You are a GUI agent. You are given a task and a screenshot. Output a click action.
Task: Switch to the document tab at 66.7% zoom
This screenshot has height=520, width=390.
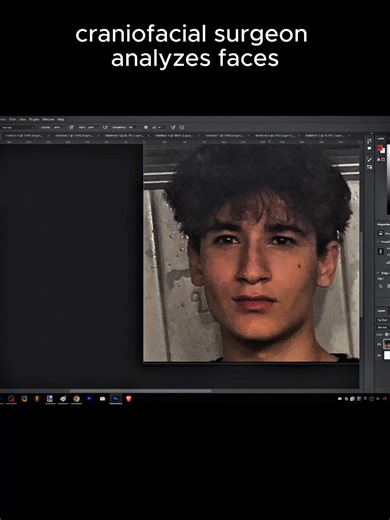(x=127, y=136)
